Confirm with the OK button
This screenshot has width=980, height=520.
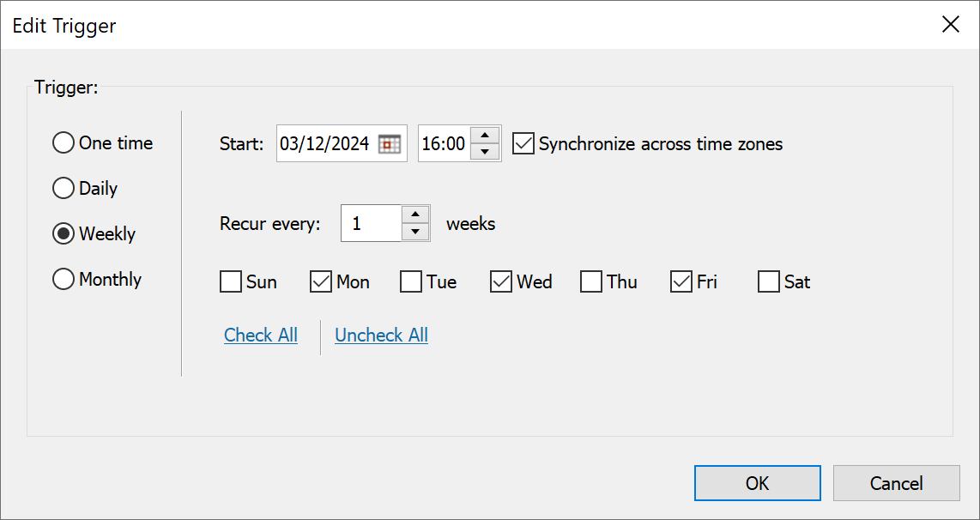[x=757, y=483]
